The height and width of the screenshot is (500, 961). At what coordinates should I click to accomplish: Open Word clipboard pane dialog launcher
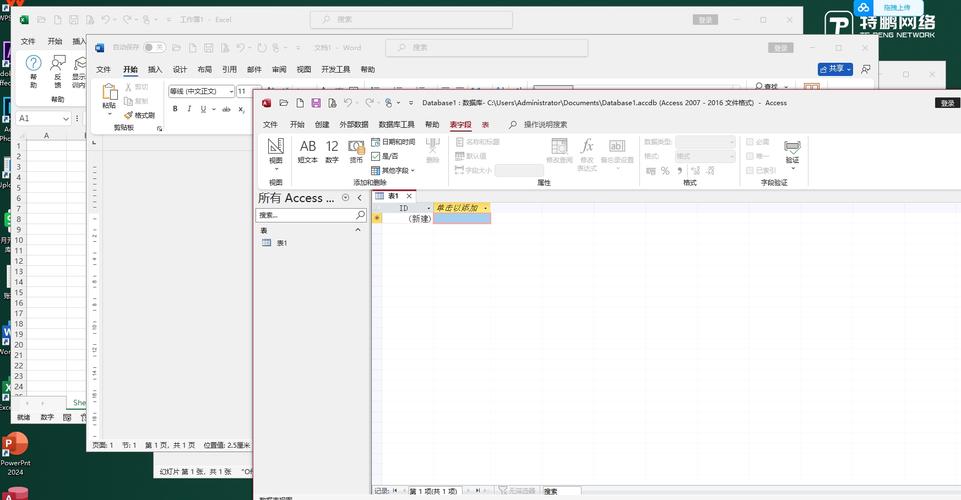pyautogui.click(x=159, y=128)
